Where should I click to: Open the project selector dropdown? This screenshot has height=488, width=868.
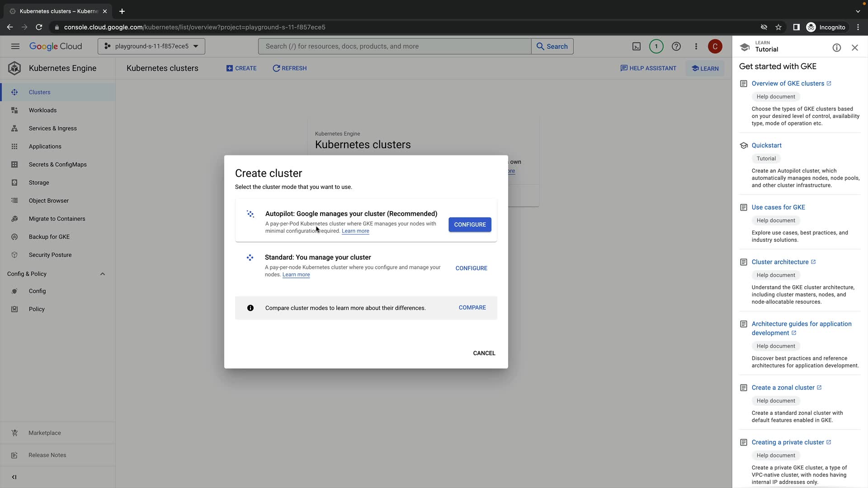[151, 47]
